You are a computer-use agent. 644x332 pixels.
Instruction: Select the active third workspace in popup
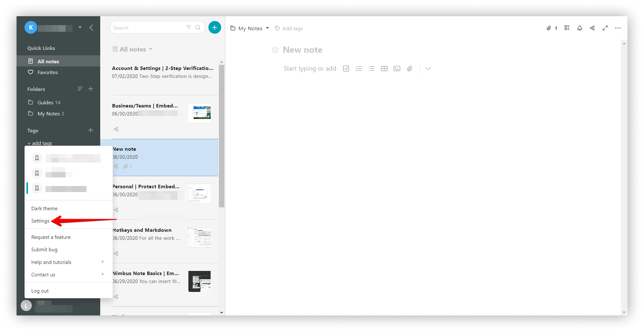(69, 188)
